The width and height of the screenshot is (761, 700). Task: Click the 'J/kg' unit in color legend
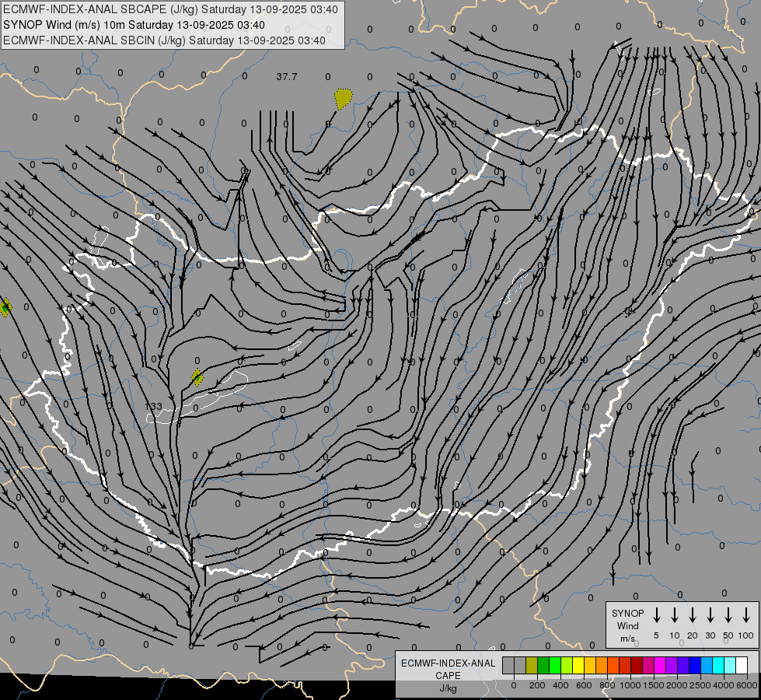[448, 688]
